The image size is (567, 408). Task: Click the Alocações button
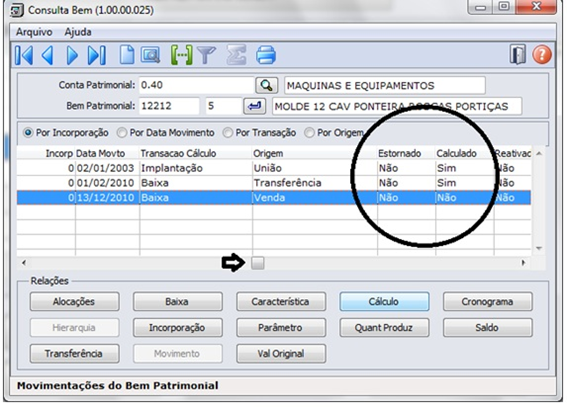pos(74,302)
